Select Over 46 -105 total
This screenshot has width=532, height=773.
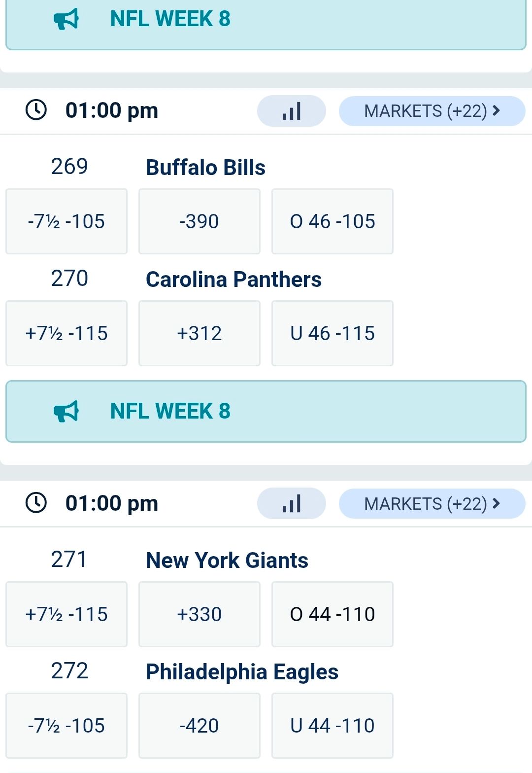coord(332,221)
